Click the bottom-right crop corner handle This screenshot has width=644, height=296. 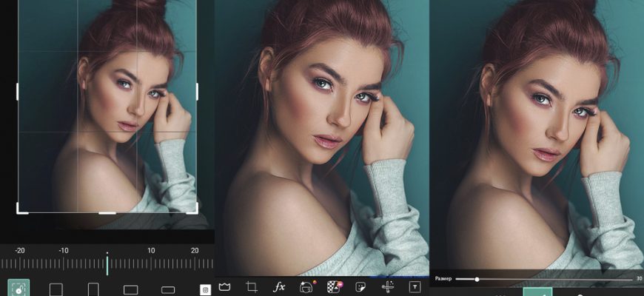click(x=195, y=210)
